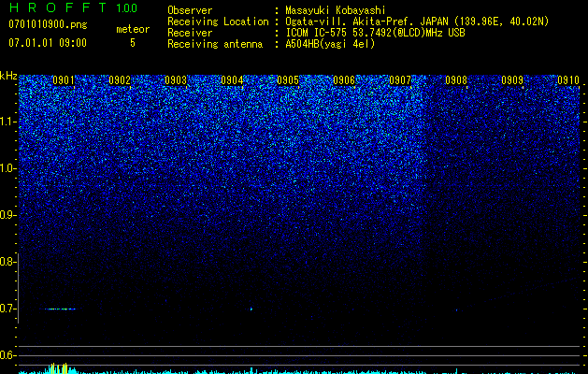Click the antenna value A504HB(yagi 4el)
This screenshot has width=588, height=374.
330,44
